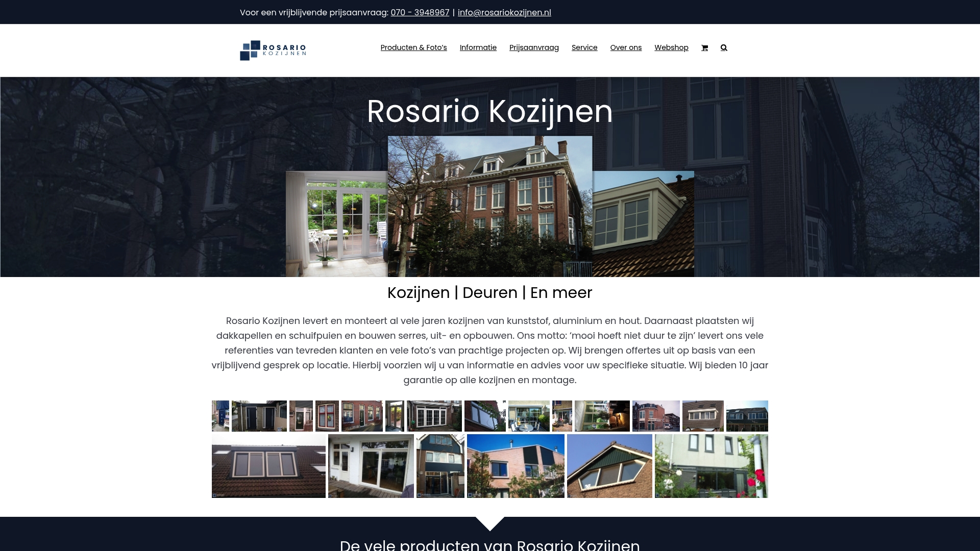The width and height of the screenshot is (980, 551).
Task: Click the Rosario Kozijnen logo
Action: pyautogui.click(x=273, y=50)
